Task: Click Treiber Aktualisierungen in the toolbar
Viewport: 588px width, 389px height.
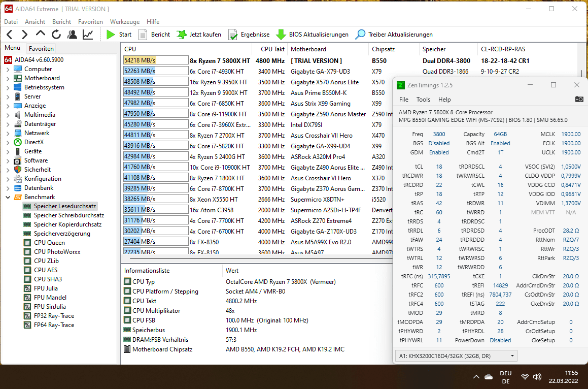Action: [x=394, y=35]
